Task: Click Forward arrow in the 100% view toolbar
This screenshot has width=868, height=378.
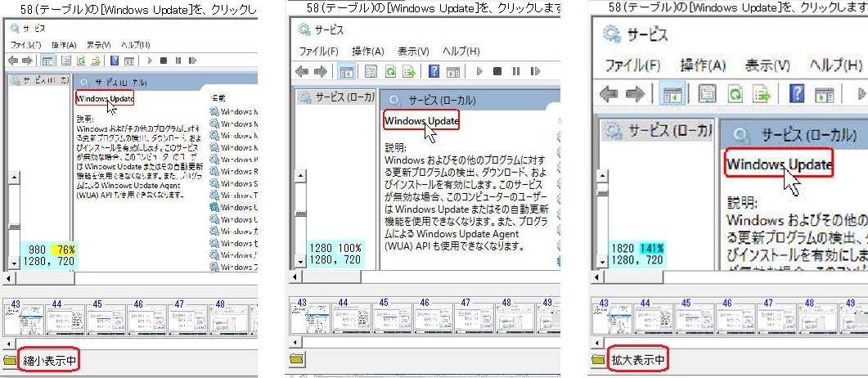Action: pyautogui.click(x=321, y=71)
